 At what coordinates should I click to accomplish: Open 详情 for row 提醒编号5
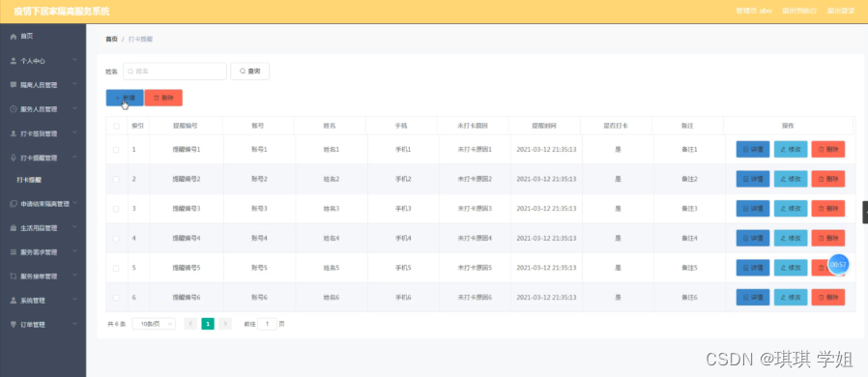point(752,268)
